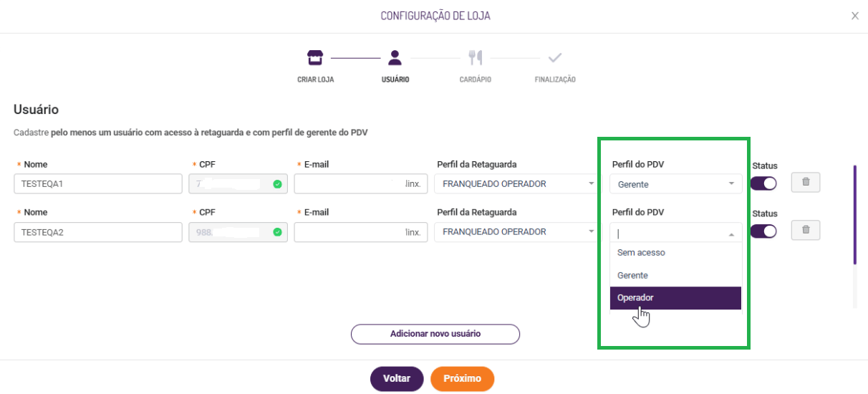Select Operador in the PDV profile list
The image size is (868, 394).
[675, 298]
